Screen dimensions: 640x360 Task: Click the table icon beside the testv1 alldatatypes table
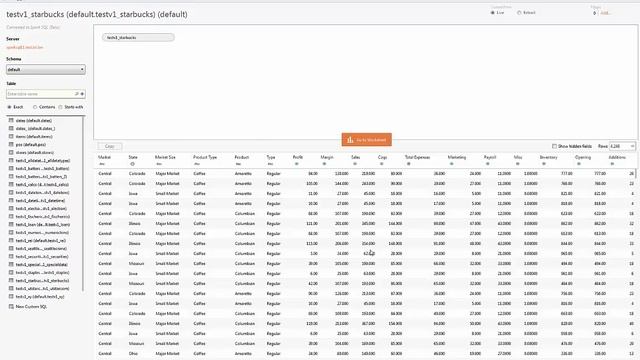(x=11, y=160)
